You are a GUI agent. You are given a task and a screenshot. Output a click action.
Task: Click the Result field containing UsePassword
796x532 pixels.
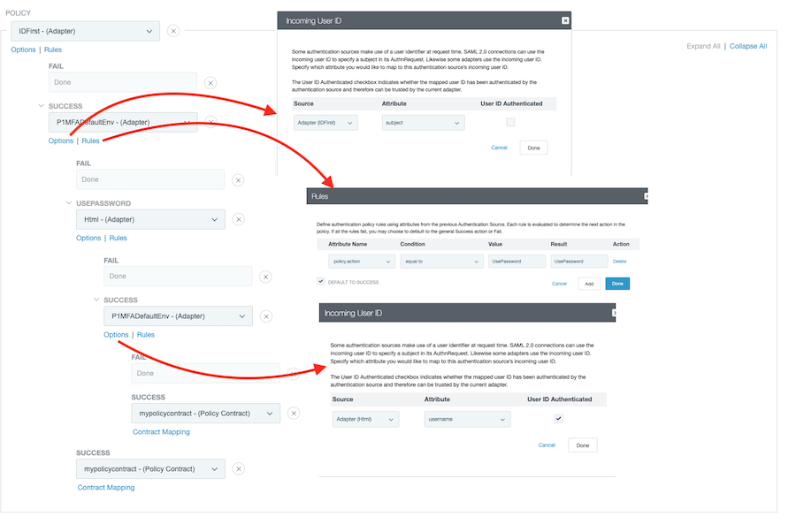[x=579, y=262]
